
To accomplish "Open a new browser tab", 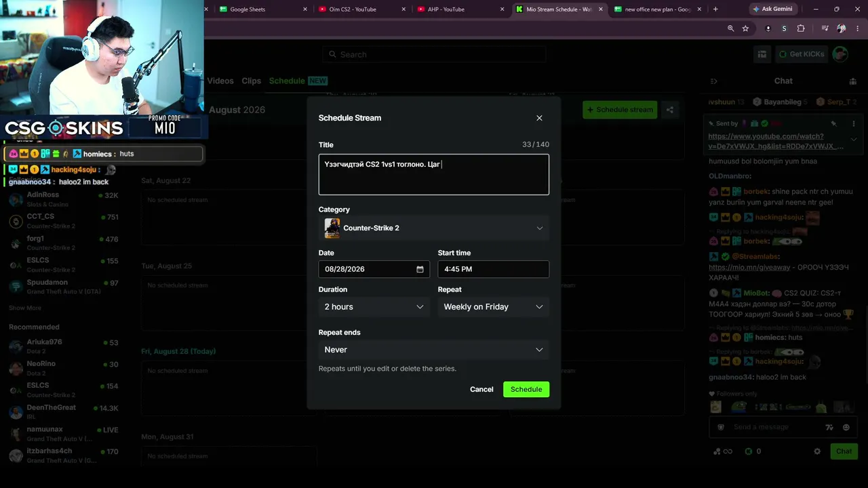I will pos(715,9).
